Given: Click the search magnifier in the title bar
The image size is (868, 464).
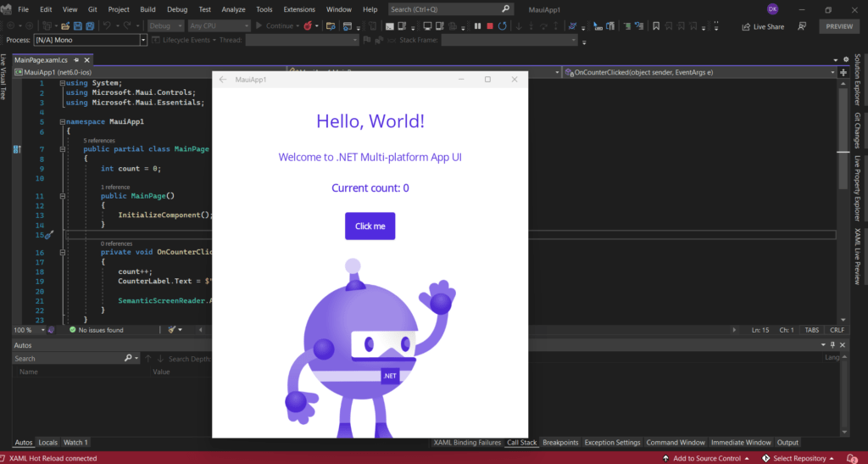Looking at the screenshot, I should (x=505, y=9).
